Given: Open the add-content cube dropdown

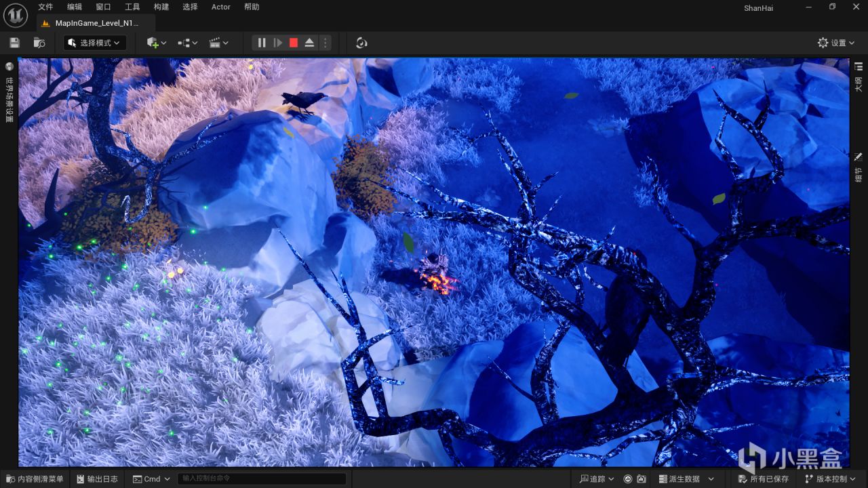Looking at the screenshot, I should [x=157, y=43].
